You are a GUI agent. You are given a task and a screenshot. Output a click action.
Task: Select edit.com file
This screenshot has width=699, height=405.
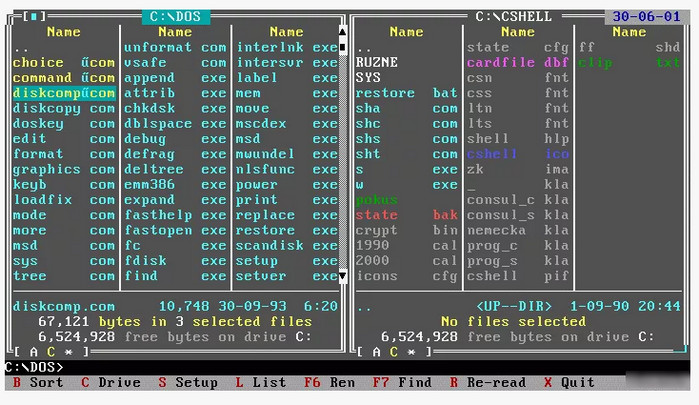click(64, 139)
